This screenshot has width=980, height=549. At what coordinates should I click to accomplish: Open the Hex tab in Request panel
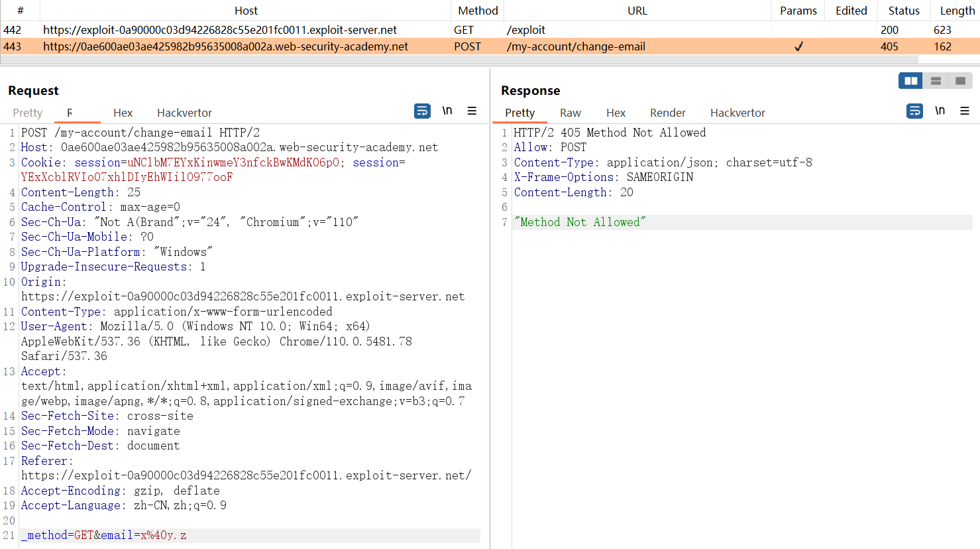pos(123,113)
